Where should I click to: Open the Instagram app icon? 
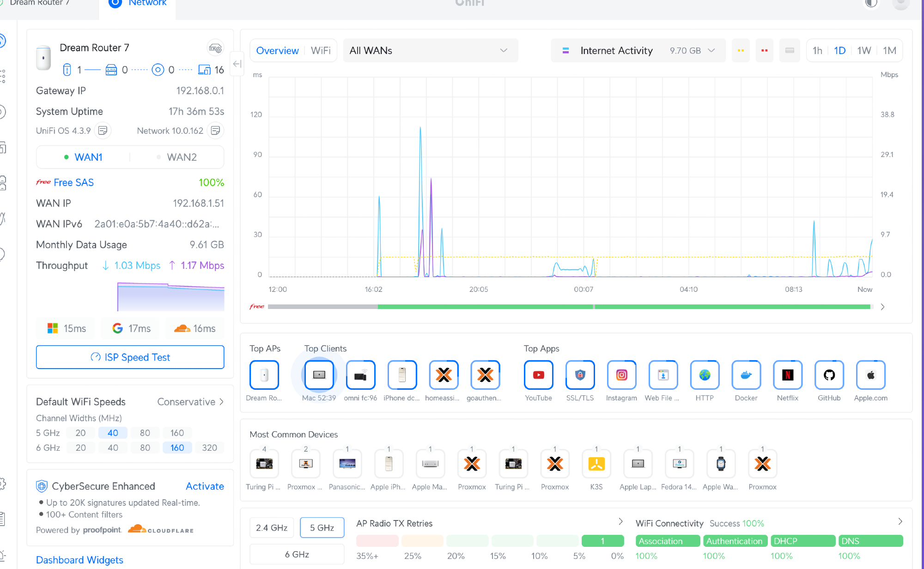tap(621, 375)
